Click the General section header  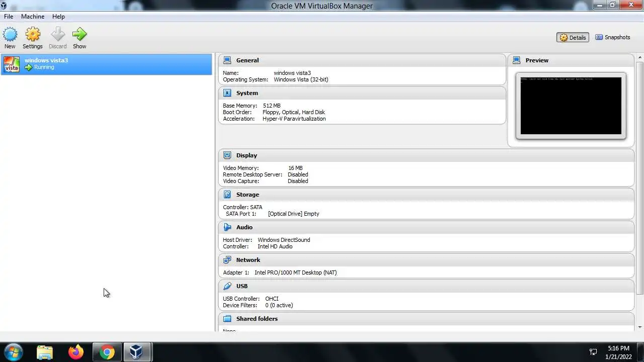coord(362,60)
